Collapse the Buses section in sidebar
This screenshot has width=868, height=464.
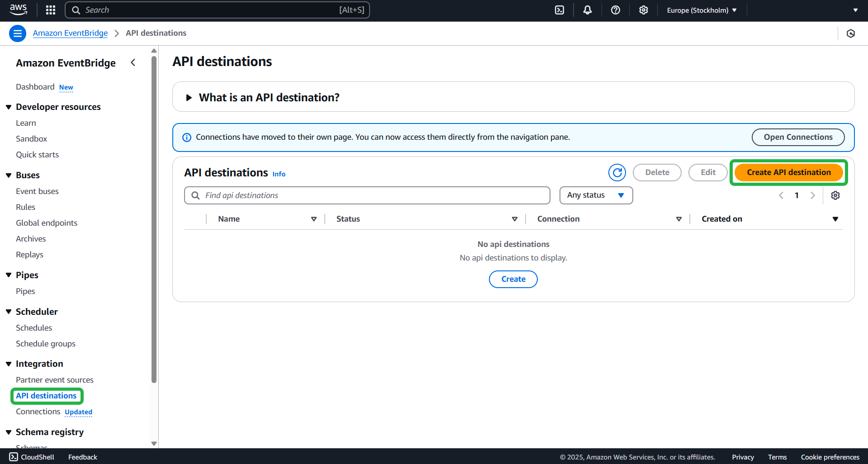tap(9, 175)
